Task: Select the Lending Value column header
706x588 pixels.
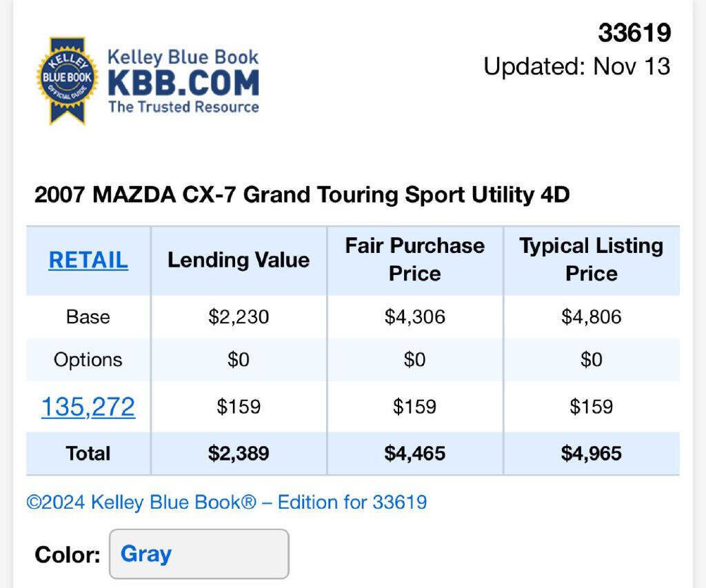Action: (238, 261)
